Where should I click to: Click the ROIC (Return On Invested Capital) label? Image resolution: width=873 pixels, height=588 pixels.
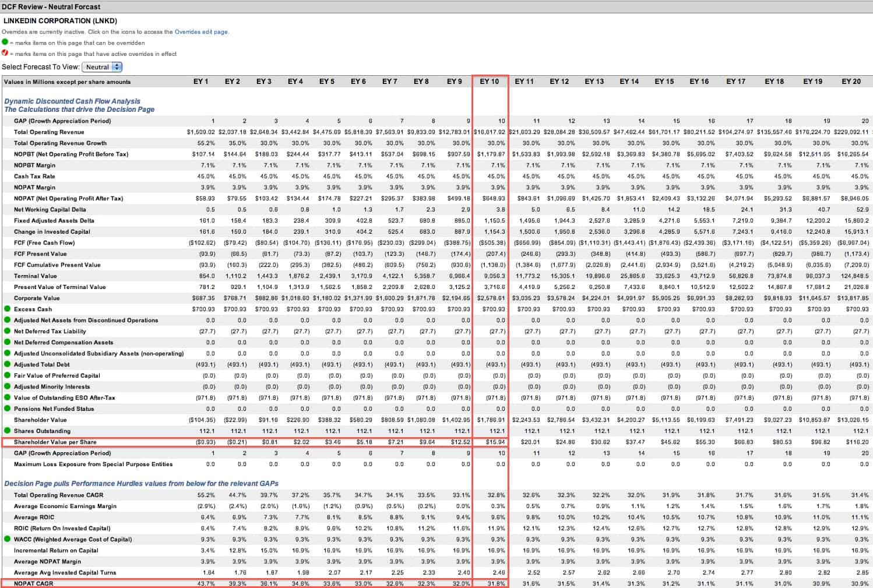click(62, 528)
